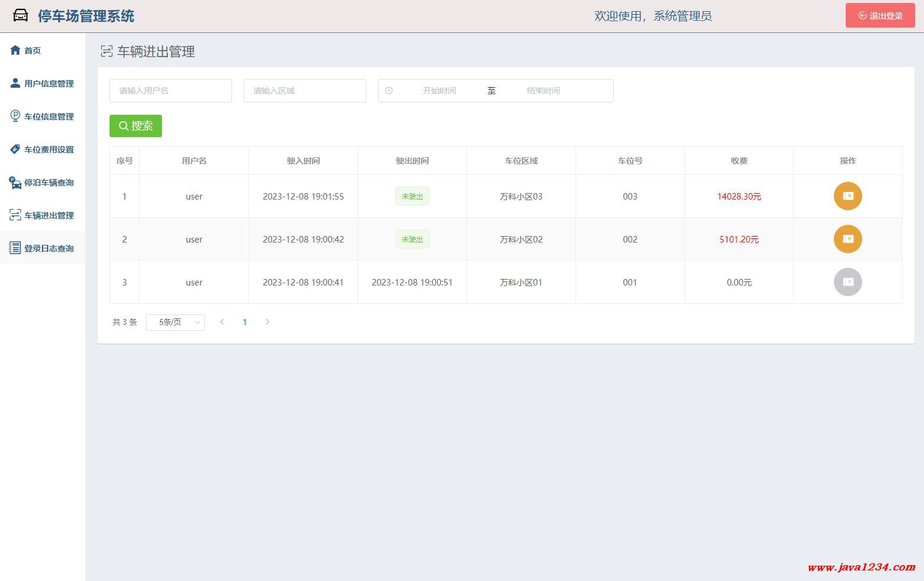The width and height of the screenshot is (924, 581).
Task: Click parking spot number 001
Action: 630,283
